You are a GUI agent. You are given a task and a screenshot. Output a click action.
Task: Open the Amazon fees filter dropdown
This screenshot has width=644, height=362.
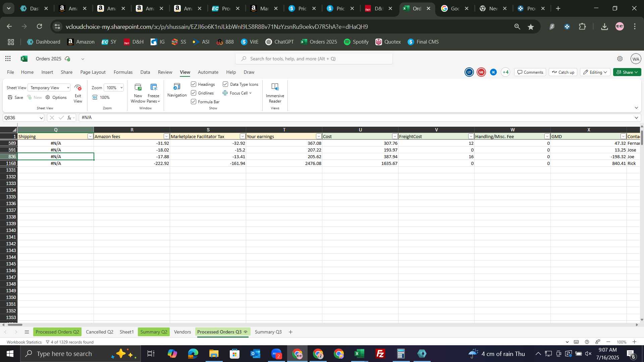(166, 136)
